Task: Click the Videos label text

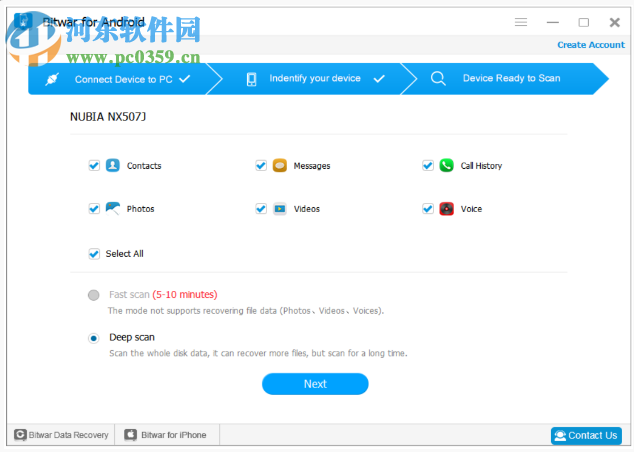Action: click(x=306, y=209)
